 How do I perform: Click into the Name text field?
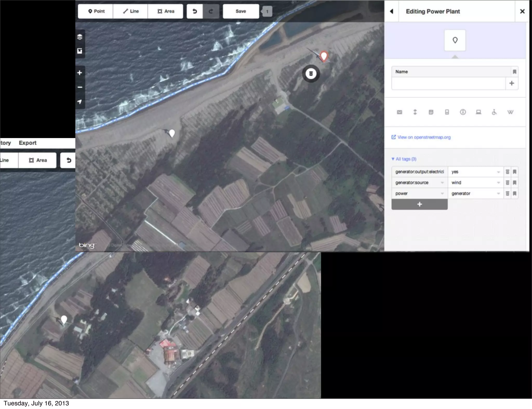448,84
